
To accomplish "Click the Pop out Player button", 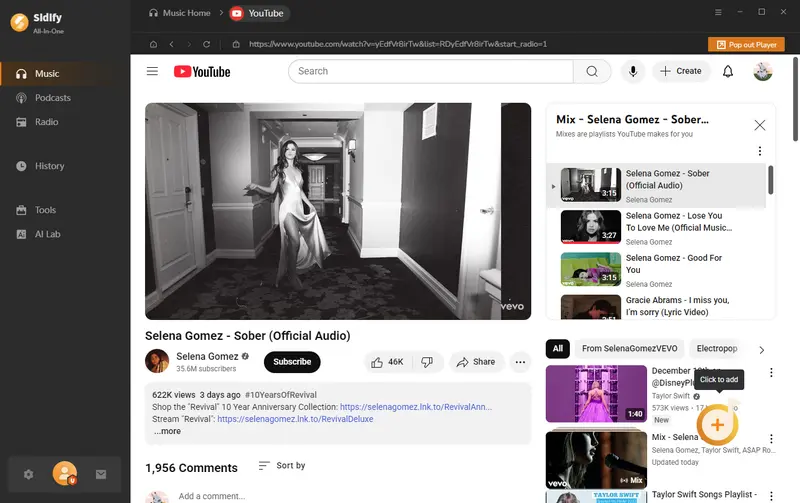I will pos(746,45).
